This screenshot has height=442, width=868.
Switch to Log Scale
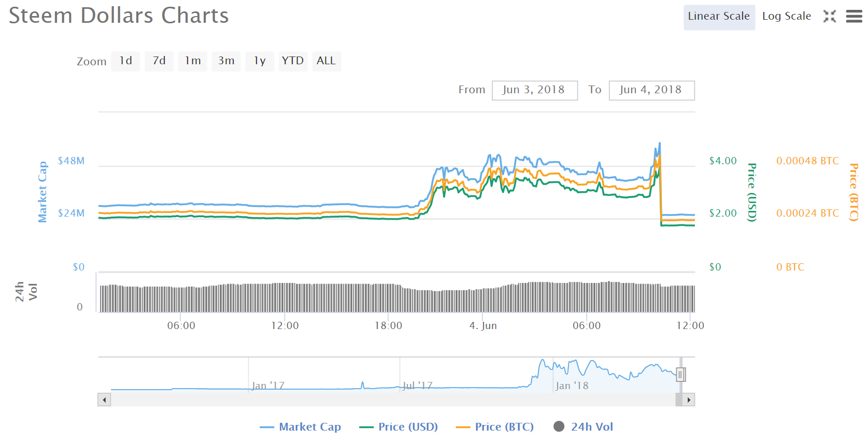tap(786, 17)
